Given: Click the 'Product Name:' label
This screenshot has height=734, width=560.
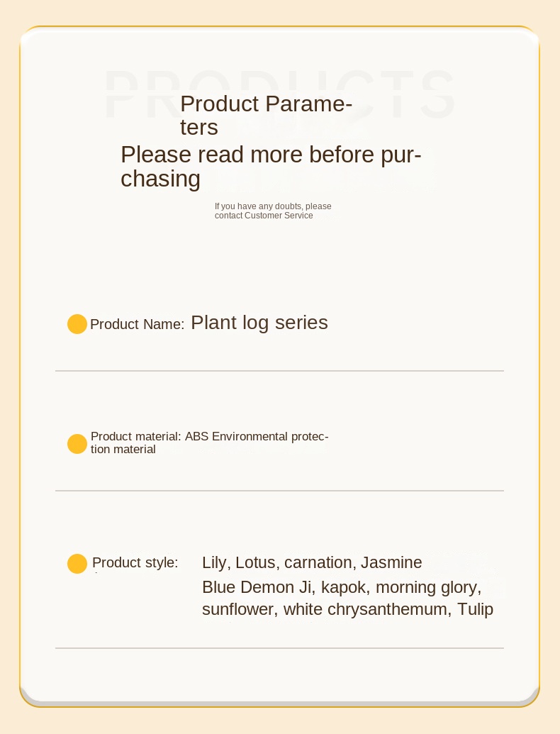Looking at the screenshot, I should 137,324.
